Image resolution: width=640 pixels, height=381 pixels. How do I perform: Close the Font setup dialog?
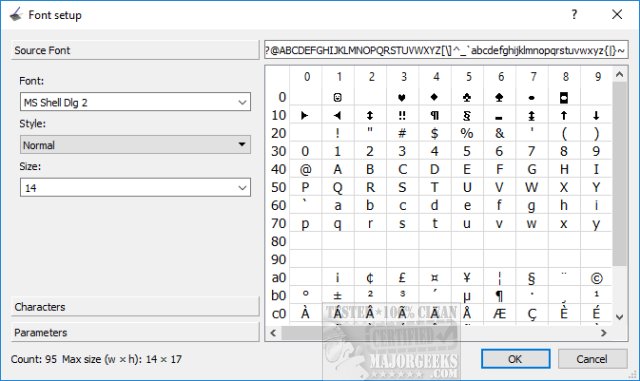(x=617, y=15)
